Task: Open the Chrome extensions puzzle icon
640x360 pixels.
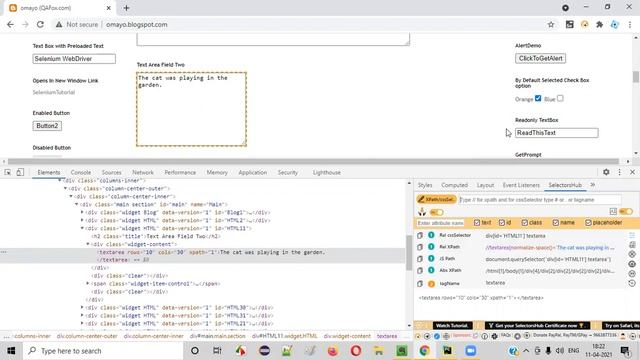Action: 600,24
